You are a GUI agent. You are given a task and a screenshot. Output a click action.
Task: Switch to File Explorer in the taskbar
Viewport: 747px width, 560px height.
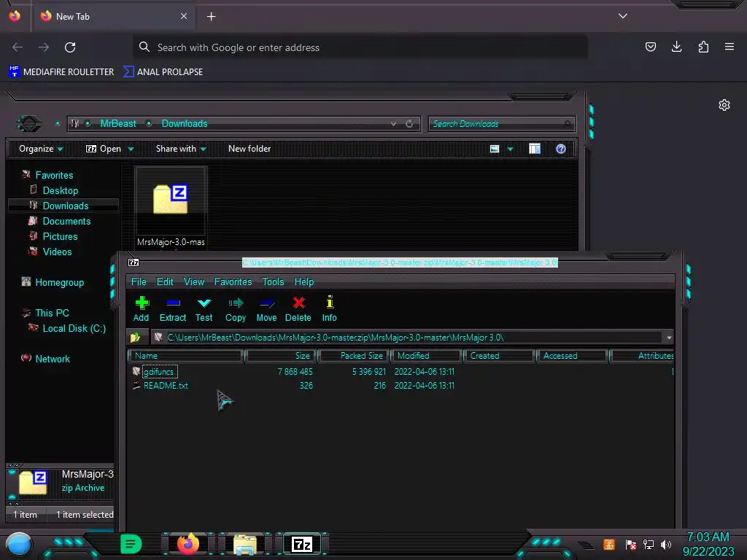point(245,544)
